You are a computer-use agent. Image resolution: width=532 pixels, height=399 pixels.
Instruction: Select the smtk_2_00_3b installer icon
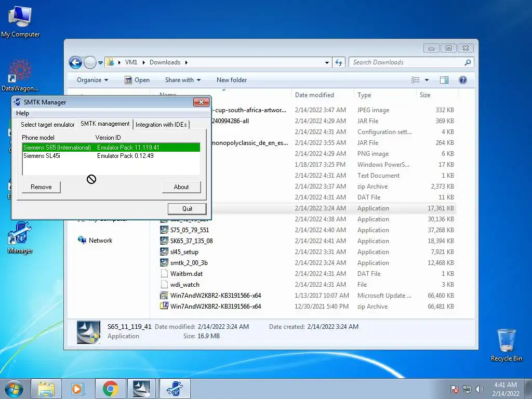tap(164, 262)
